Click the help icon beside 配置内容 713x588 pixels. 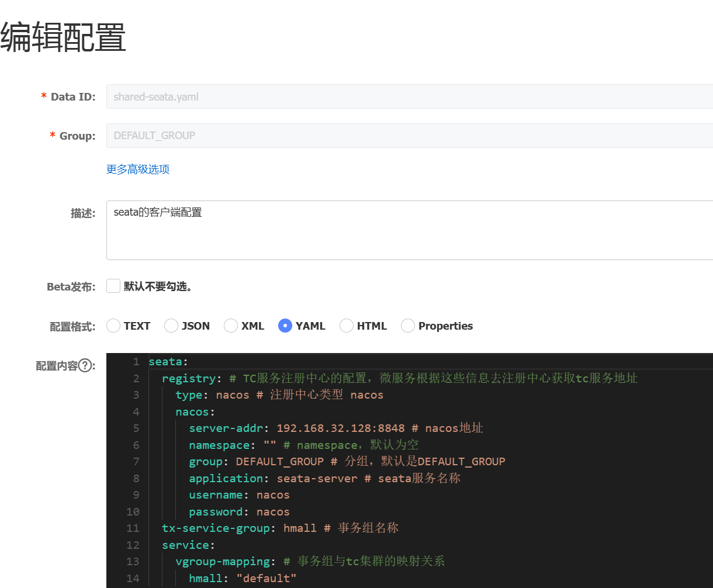tap(85, 366)
